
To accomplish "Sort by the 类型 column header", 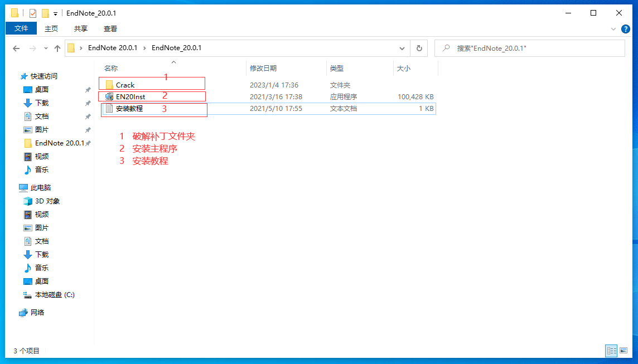I will (336, 69).
